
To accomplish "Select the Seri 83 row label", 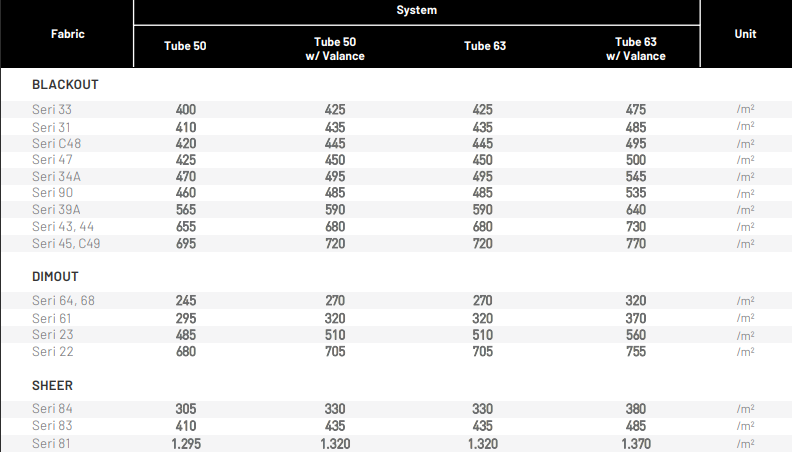I will 53,426.
